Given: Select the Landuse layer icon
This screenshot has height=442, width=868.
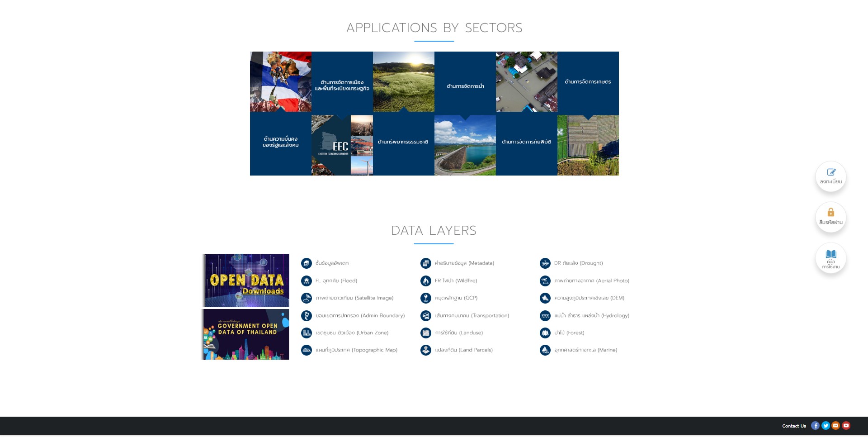Looking at the screenshot, I should pos(426,333).
